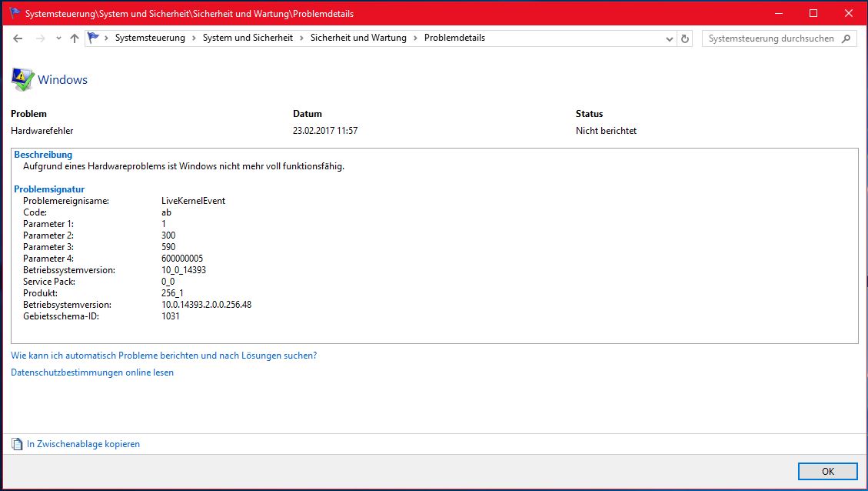
Task: Expand chevron before Systemsteuerung breadcrumb
Action: point(106,38)
